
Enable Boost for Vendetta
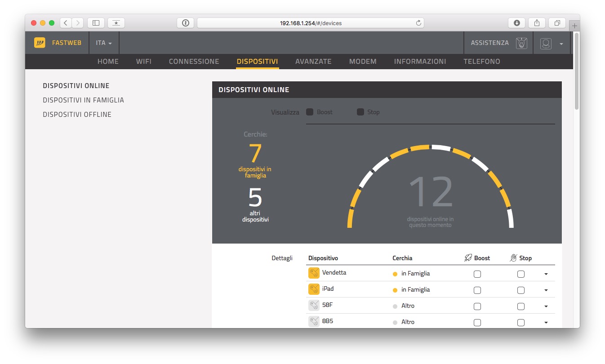(477, 274)
